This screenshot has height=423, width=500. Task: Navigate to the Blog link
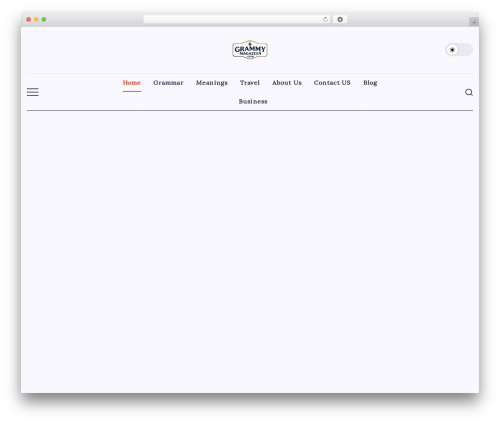[370, 83]
